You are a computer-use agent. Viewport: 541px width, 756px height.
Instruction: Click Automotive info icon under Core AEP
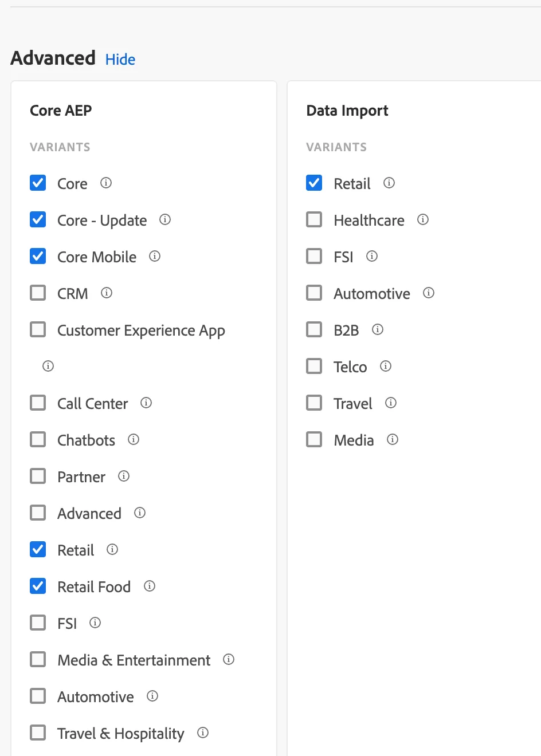152,696
